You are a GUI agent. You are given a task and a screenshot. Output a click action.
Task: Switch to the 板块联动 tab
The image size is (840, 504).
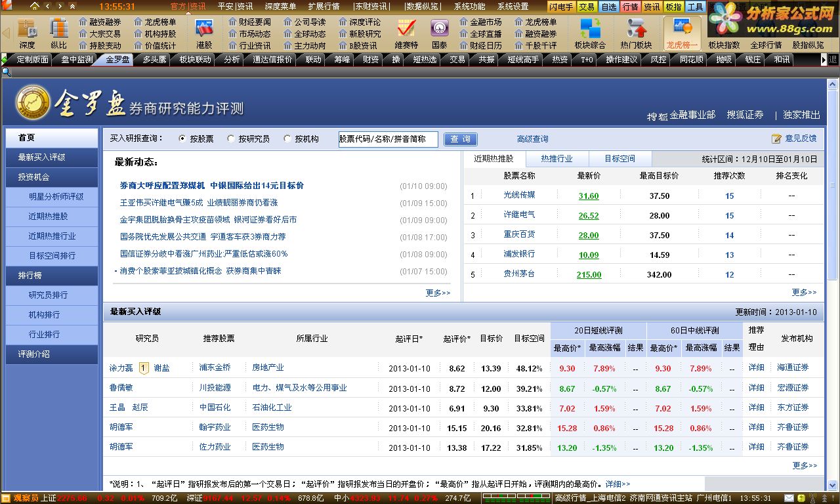coord(195,60)
